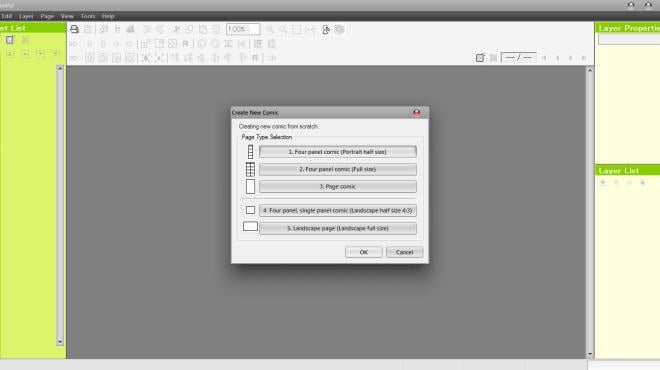Choose Four panel comic (Portrait half size)

click(338, 152)
